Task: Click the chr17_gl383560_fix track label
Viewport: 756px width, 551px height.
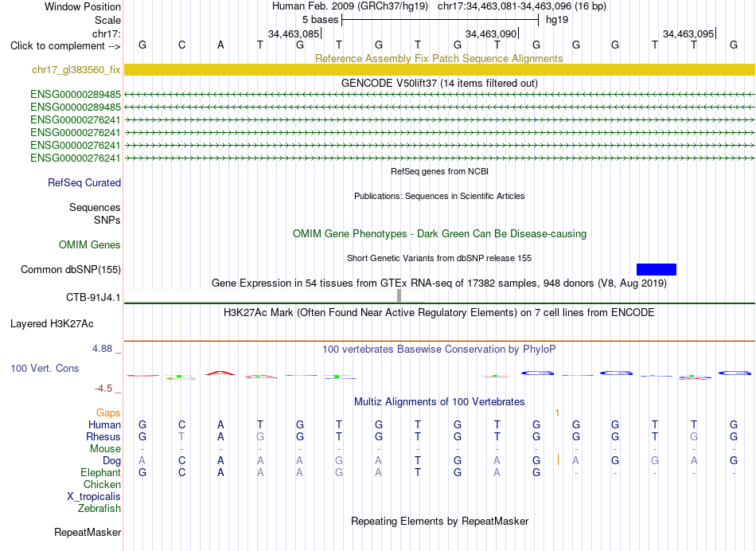Action: pyautogui.click(x=76, y=69)
